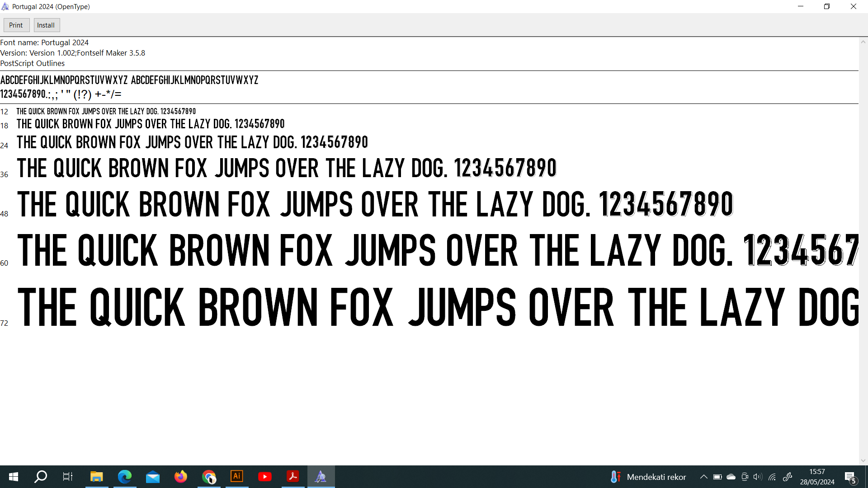Open the volume control in tray
Screen dimensions: 868x488
(758, 477)
